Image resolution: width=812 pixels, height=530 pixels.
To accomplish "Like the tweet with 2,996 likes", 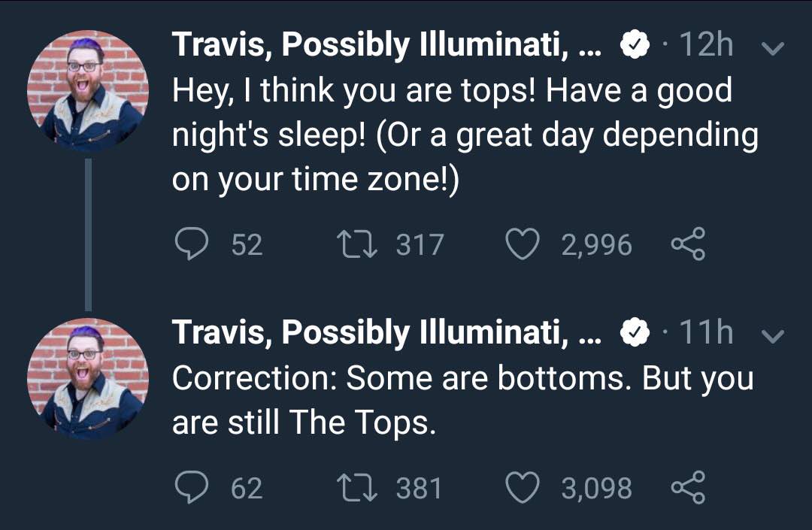I will pos(522,244).
